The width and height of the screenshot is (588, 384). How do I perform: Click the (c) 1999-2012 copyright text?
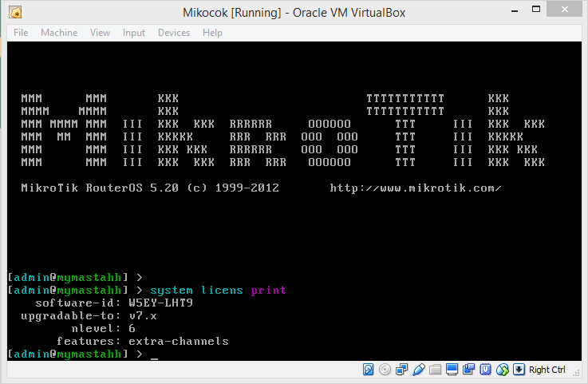[x=233, y=188]
